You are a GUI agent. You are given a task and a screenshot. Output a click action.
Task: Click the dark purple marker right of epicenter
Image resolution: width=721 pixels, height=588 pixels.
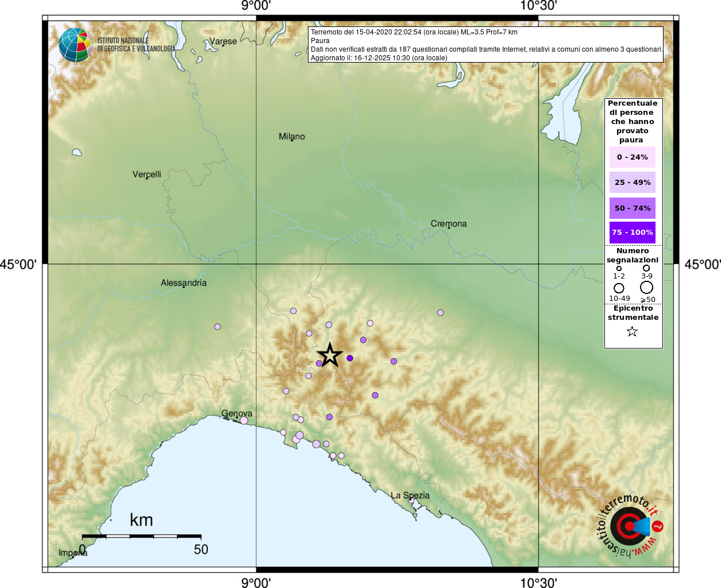(350, 358)
